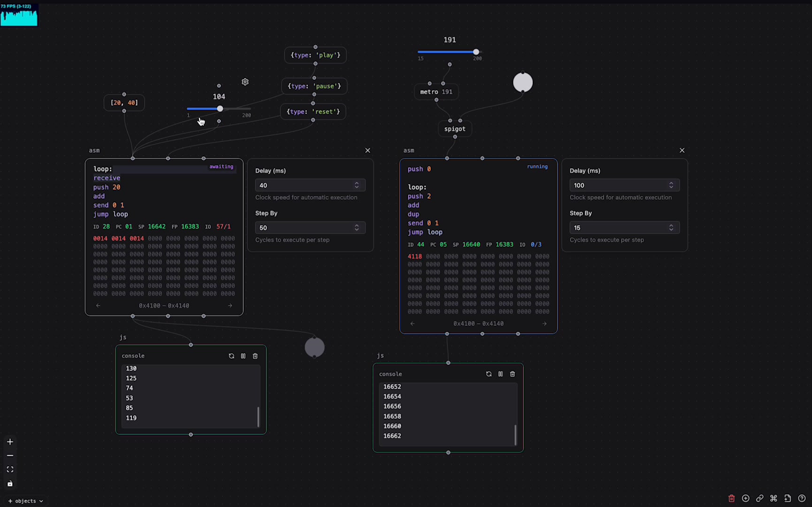This screenshot has height=507, width=812.
Task: Click the red trash delete icon
Action: (x=731, y=499)
